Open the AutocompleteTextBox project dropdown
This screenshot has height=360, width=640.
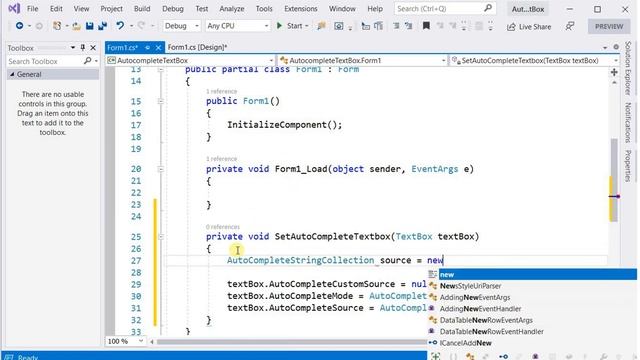pyautogui.click(x=190, y=60)
